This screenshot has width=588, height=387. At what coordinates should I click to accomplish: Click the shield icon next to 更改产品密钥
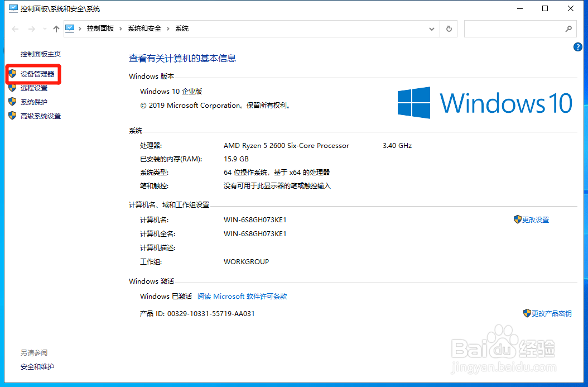(527, 313)
